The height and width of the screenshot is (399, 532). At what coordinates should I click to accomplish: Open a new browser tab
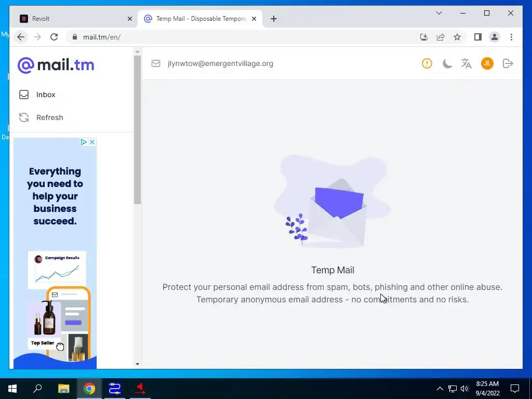(274, 19)
